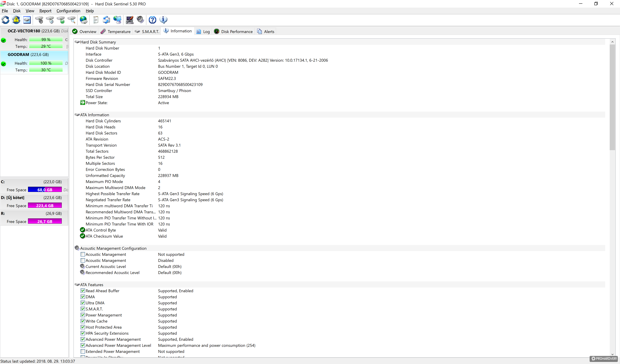Click the extended self-test disk icon with a clock
Viewport: 620px width, 364px height.
pos(50,20)
